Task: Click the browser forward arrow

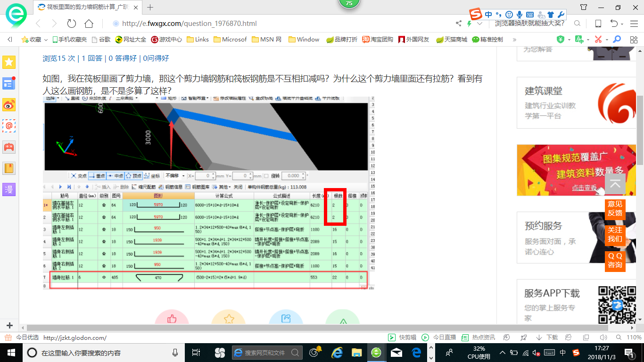Action: [x=55, y=24]
